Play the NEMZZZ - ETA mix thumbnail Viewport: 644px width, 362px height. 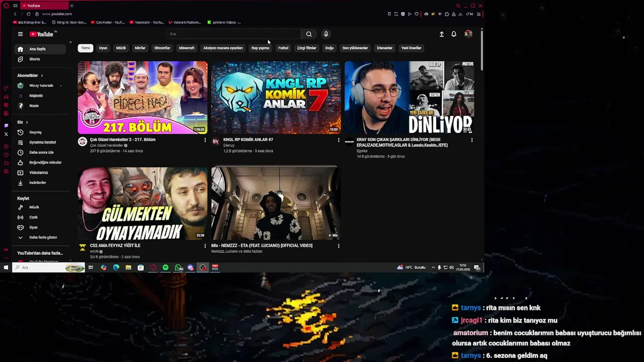coord(276,204)
